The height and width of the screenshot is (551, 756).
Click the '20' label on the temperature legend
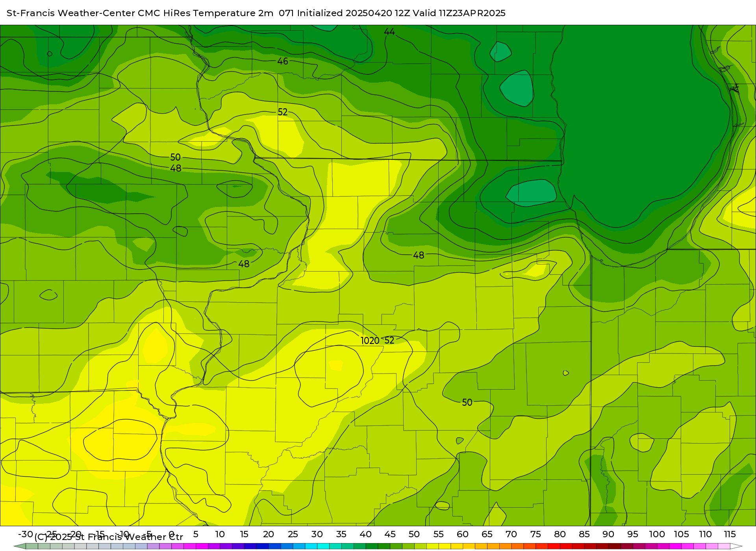tap(269, 534)
